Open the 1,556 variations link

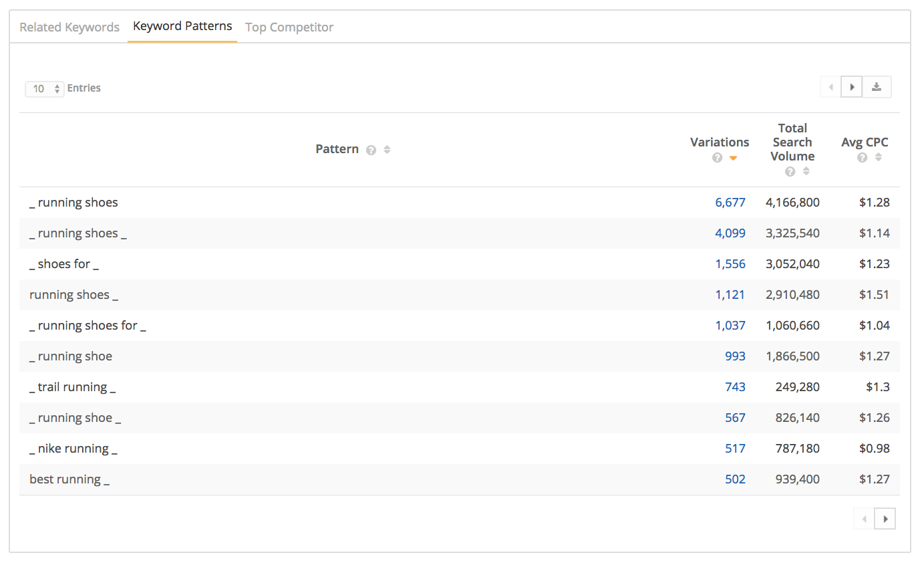(730, 264)
